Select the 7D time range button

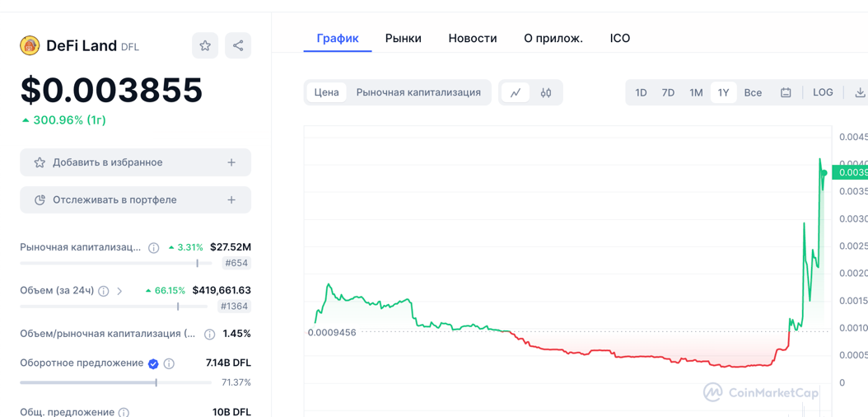668,93
